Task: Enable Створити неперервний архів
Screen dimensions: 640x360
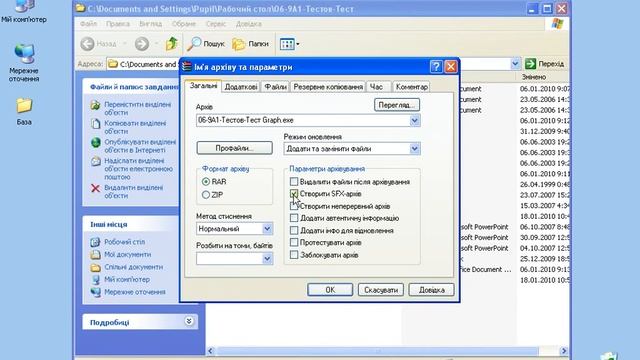Action: click(294, 206)
